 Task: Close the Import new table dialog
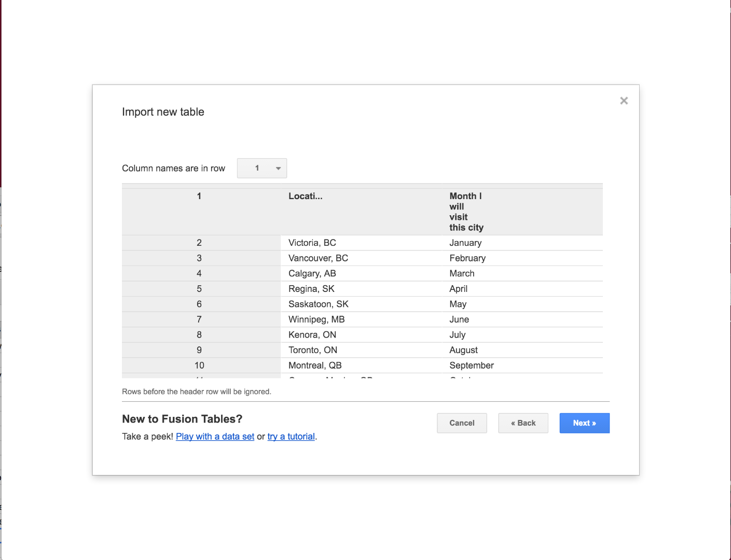(x=624, y=100)
